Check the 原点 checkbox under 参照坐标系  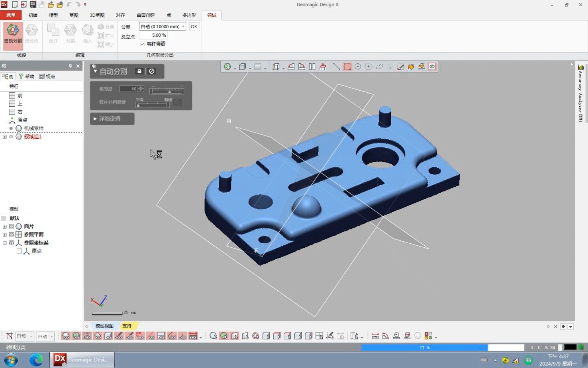[19, 251]
